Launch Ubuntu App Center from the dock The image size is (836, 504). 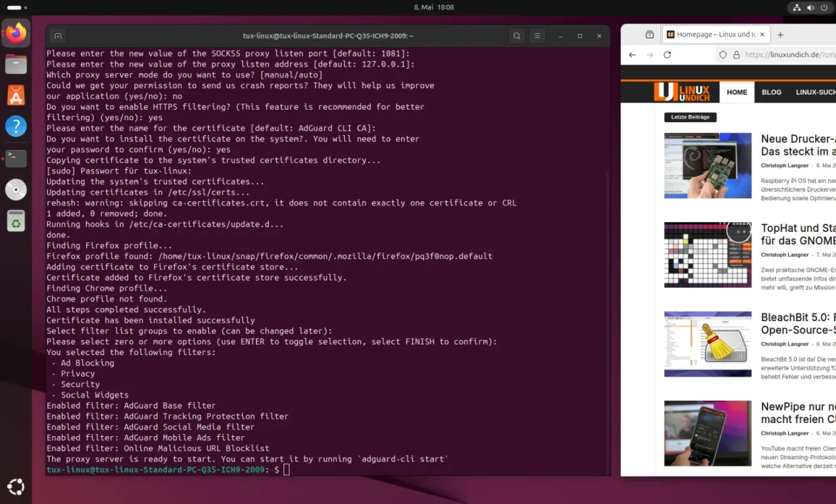16,95
